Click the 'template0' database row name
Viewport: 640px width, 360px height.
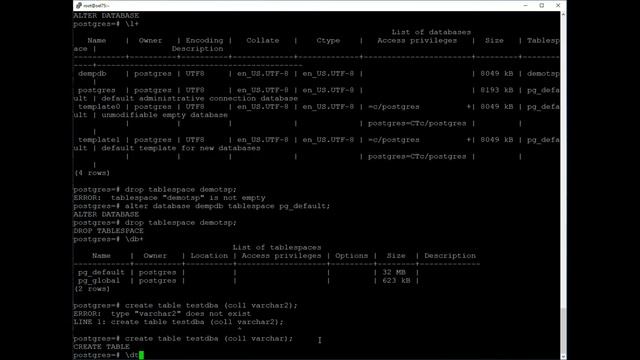99,107
